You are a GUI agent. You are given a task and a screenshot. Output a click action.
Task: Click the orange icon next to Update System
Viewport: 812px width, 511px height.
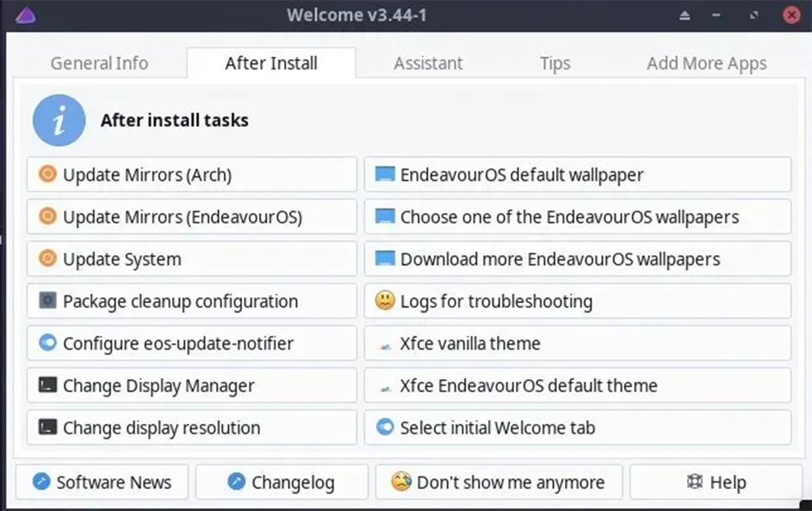point(48,259)
